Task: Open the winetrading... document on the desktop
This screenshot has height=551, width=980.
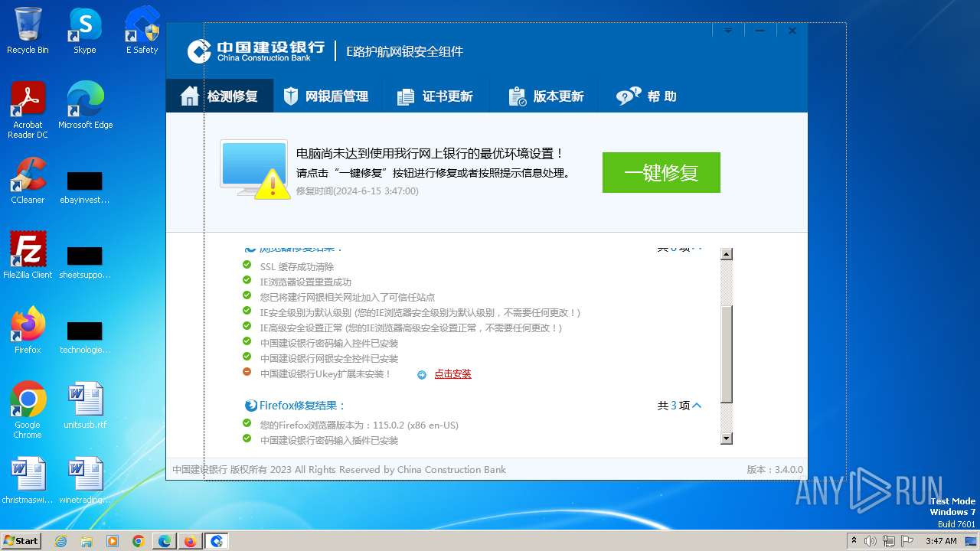Action: (85, 481)
